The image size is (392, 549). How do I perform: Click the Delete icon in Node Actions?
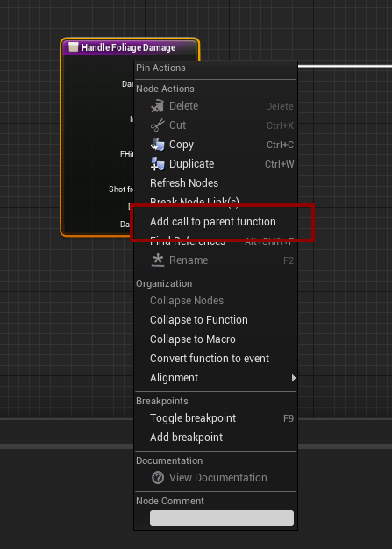pyautogui.click(x=158, y=106)
